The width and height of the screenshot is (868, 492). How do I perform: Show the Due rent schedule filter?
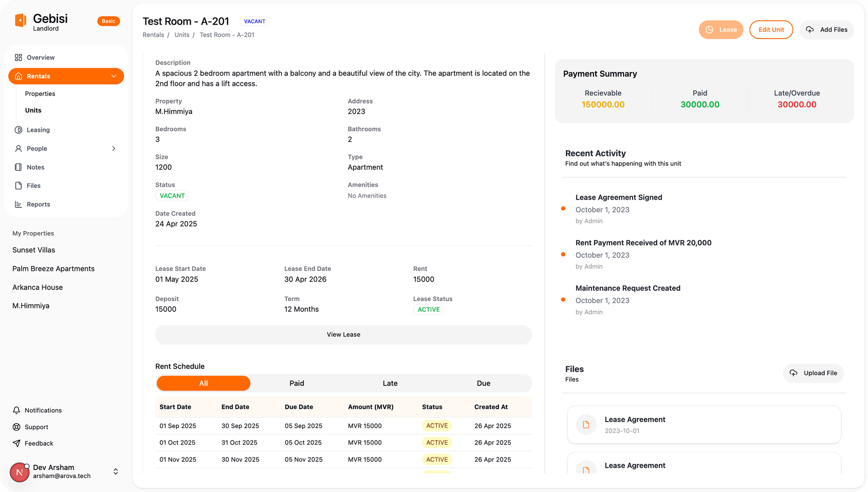coord(483,383)
